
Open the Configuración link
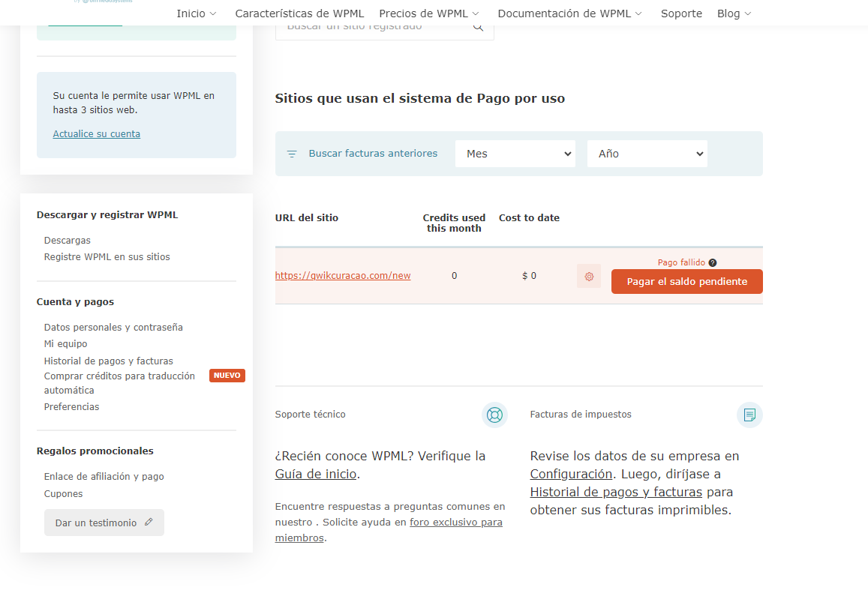click(571, 474)
